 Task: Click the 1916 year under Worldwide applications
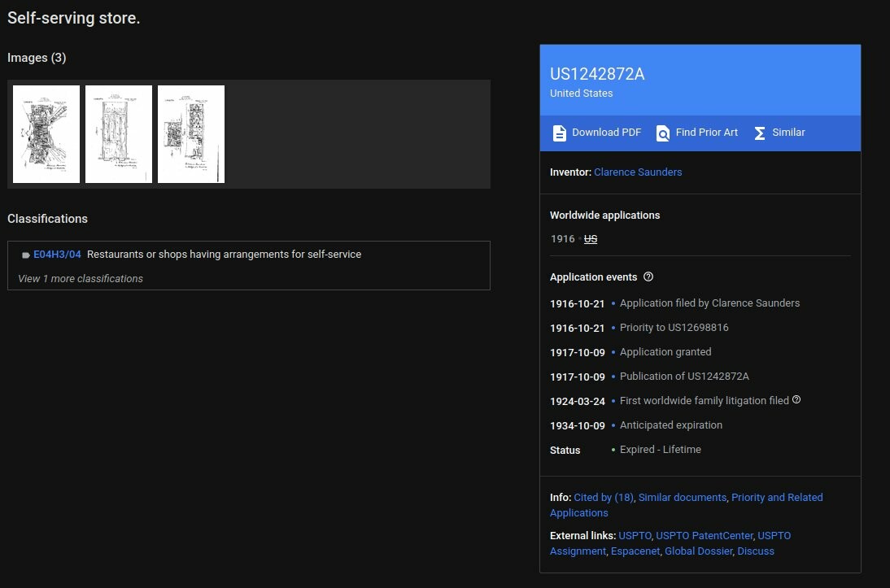(x=562, y=239)
